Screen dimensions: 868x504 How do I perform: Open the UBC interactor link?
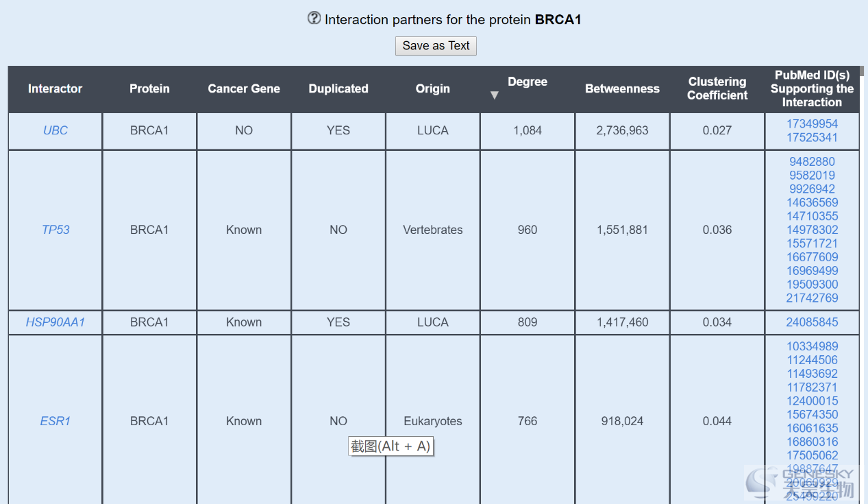[55, 130]
